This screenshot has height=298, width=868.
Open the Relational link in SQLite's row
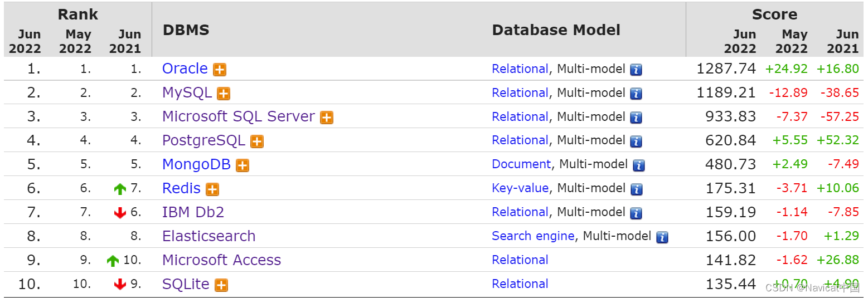(520, 284)
